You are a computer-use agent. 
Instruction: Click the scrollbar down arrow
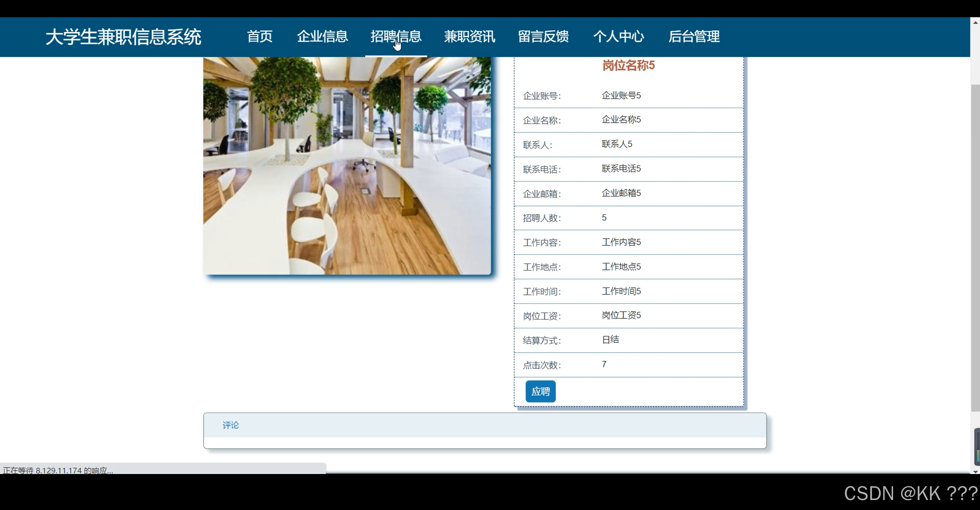point(975,471)
